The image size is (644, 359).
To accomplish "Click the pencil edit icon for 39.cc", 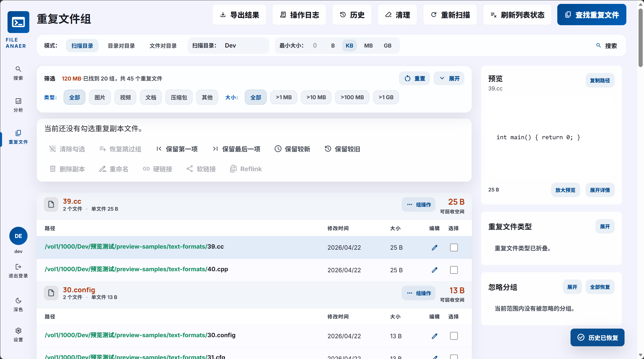I will 435,248.
